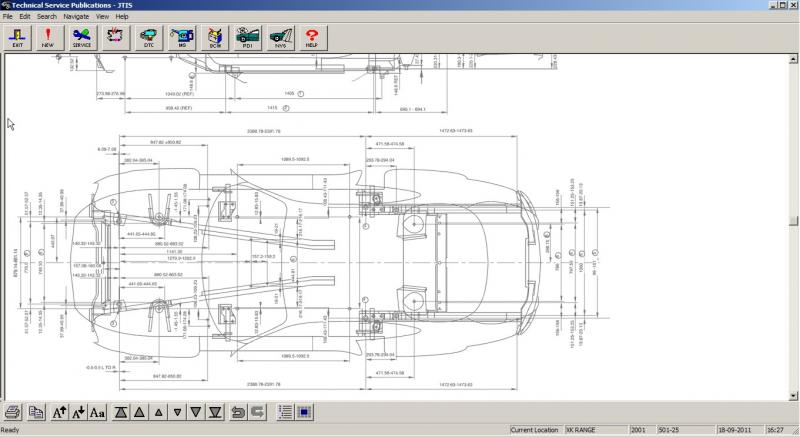The width and height of the screenshot is (800, 437).
Task: Jump to document top with barred triangle
Action: tap(121, 412)
